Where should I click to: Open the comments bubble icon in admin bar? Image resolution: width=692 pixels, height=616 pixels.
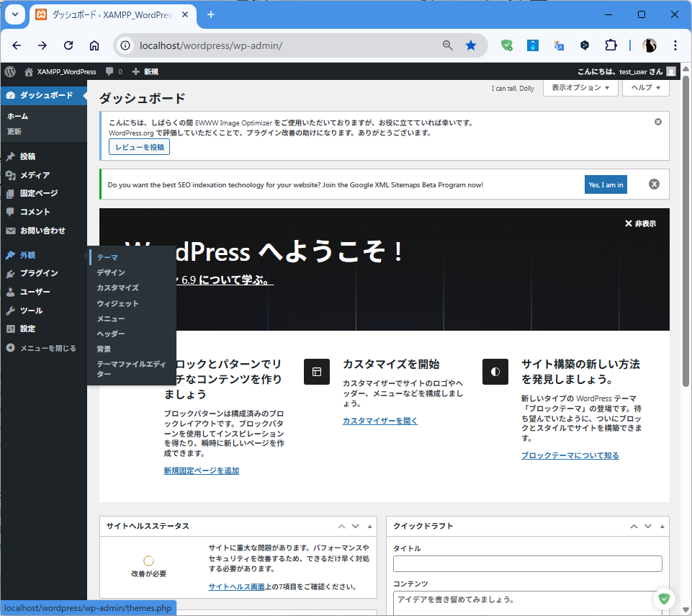(110, 71)
